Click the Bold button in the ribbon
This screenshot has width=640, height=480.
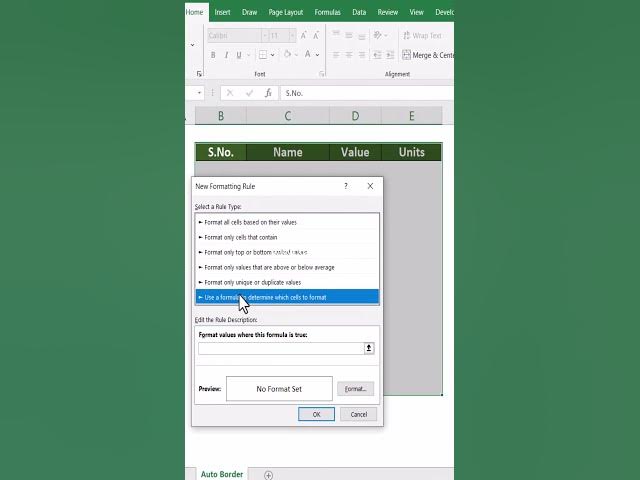[213, 55]
